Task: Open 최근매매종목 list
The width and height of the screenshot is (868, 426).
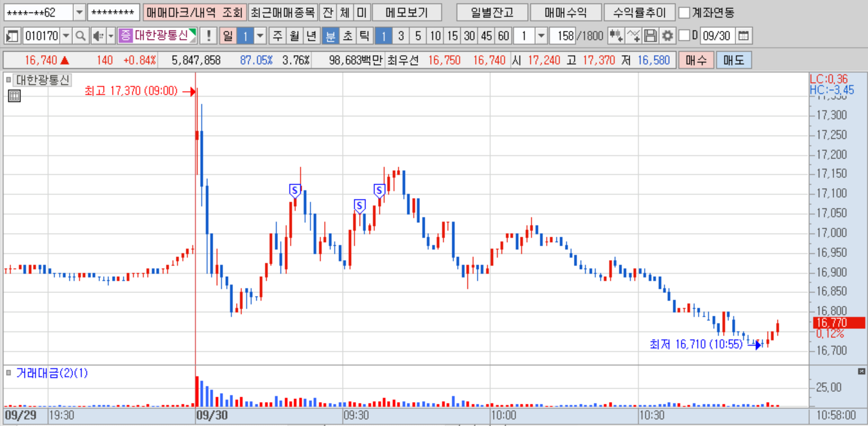Action: pos(282,13)
